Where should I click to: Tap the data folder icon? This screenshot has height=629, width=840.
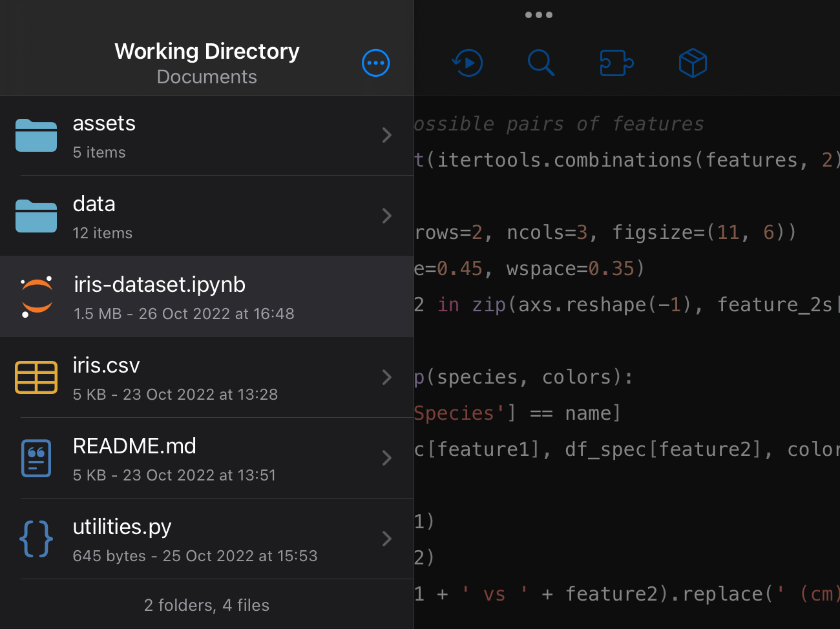click(x=36, y=216)
